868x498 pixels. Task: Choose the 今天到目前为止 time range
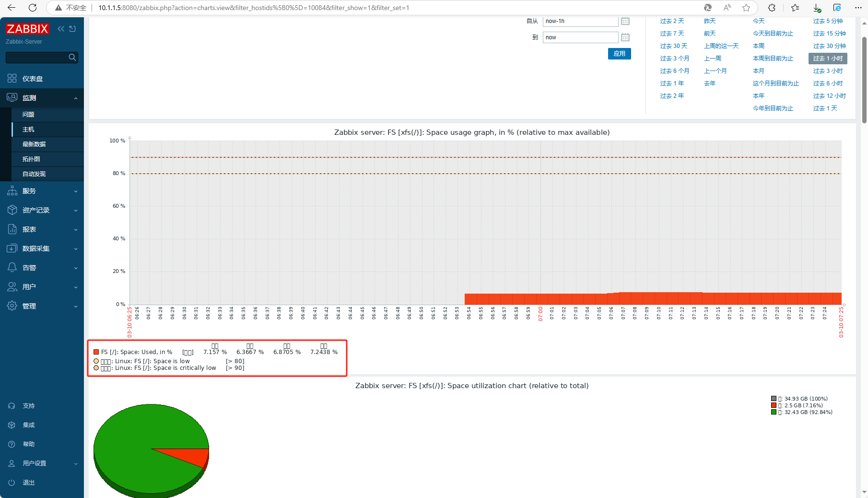click(773, 34)
